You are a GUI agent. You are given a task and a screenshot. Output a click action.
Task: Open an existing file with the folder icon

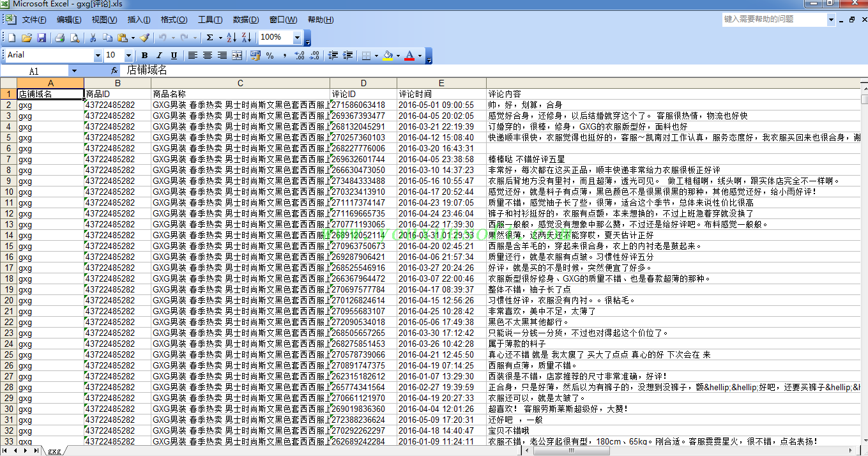point(27,38)
